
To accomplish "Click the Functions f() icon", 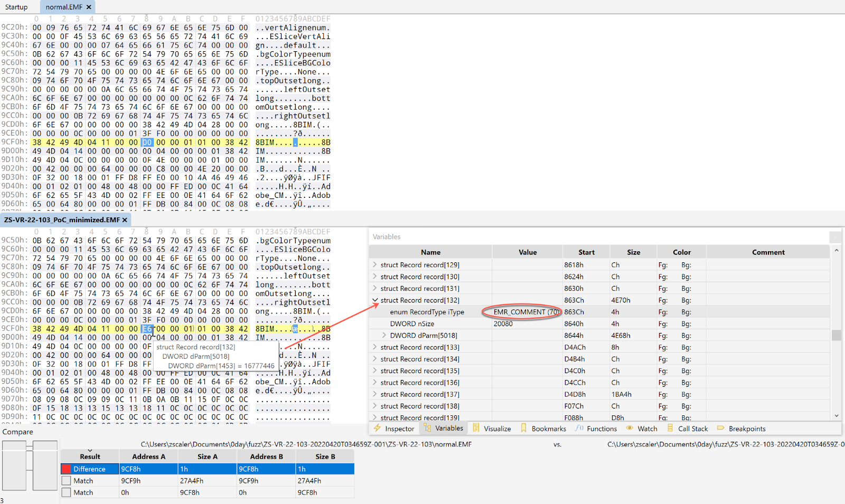I will pos(579,428).
